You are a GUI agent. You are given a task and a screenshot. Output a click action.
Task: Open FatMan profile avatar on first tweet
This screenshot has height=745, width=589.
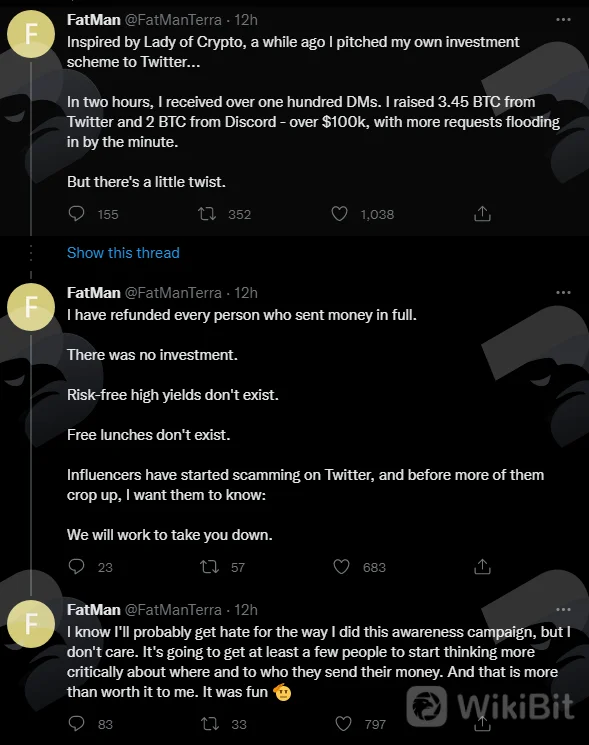[x=31, y=34]
